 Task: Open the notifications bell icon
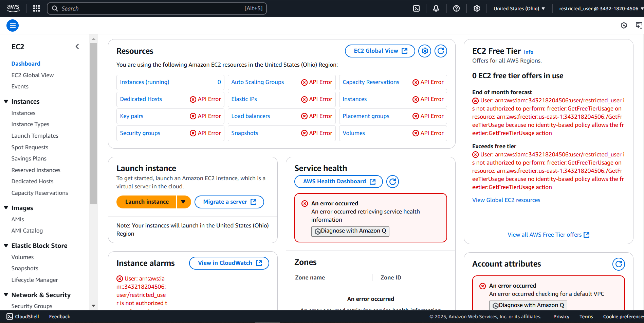(436, 8)
